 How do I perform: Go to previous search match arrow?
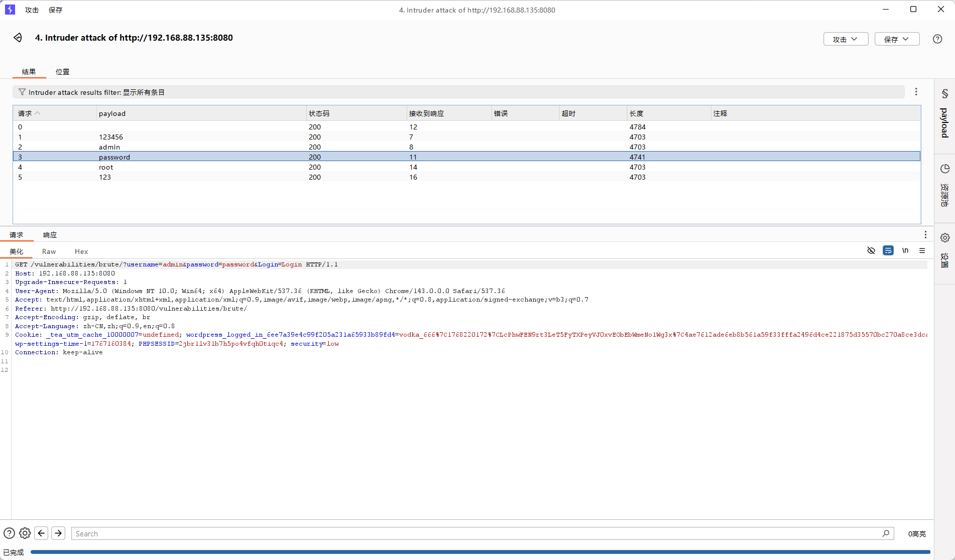[42, 533]
